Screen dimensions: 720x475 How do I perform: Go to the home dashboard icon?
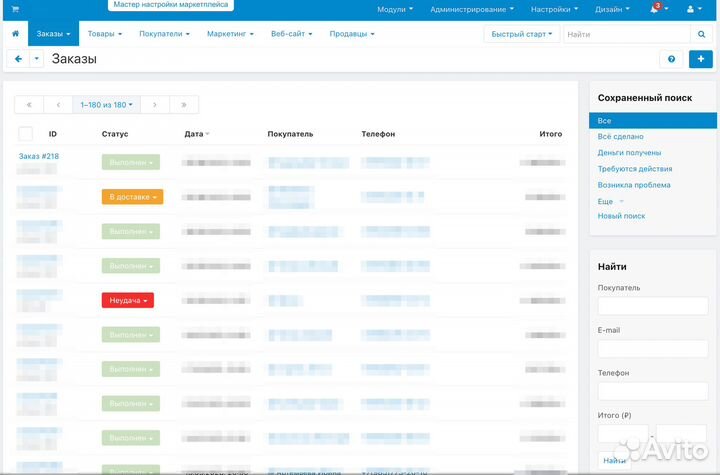click(15, 34)
